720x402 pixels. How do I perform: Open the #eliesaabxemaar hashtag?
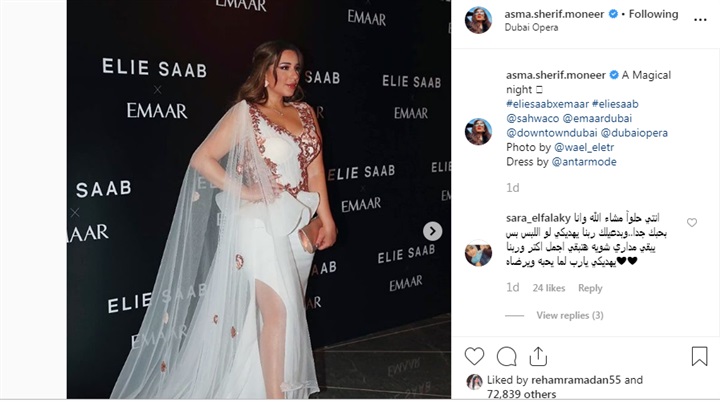[x=547, y=104]
